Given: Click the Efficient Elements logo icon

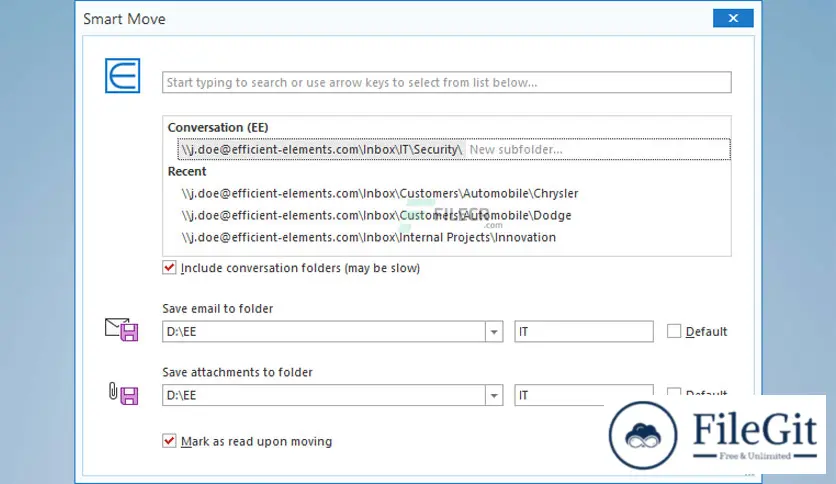Looking at the screenshot, I should (x=123, y=76).
